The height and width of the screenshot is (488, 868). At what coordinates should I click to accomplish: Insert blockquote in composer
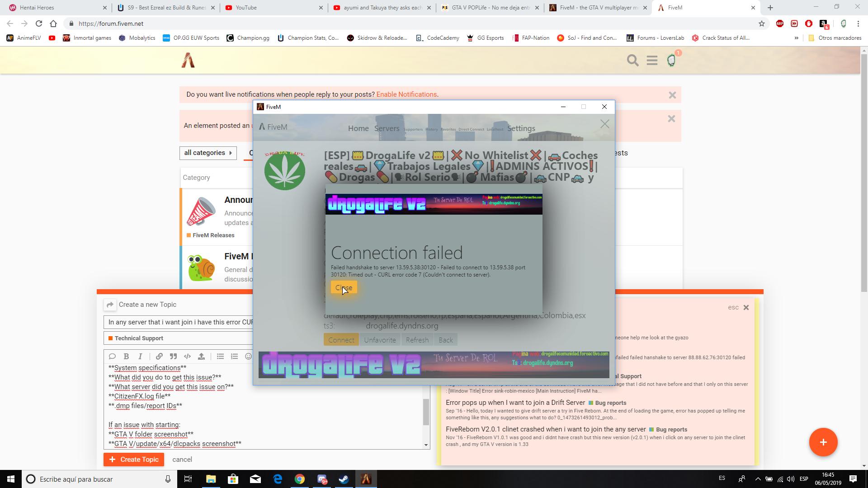tap(173, 357)
